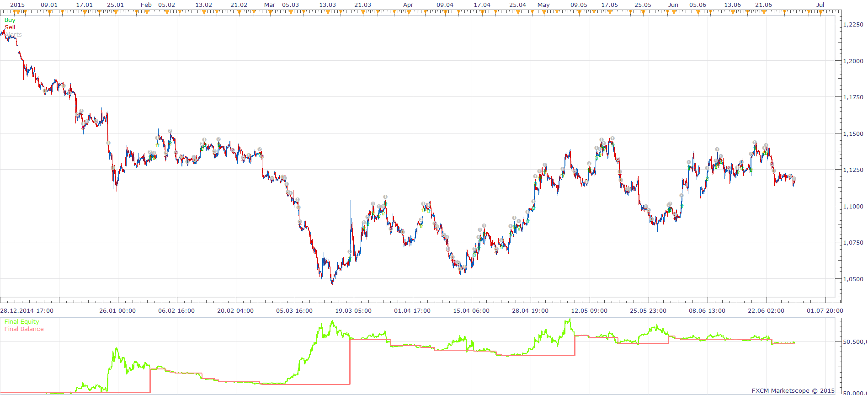Image resolution: width=868 pixels, height=395 pixels.
Task: Click the 01.04 17:00 time label
Action: pyautogui.click(x=412, y=311)
